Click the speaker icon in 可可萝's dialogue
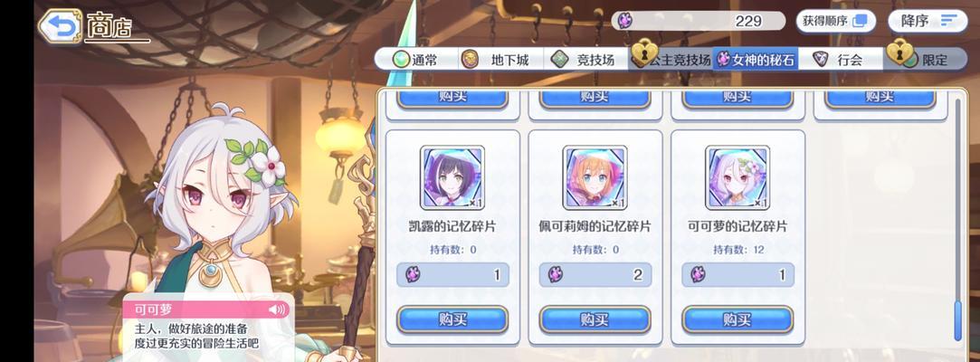Viewport: 980px width, 362px height. pos(276,309)
